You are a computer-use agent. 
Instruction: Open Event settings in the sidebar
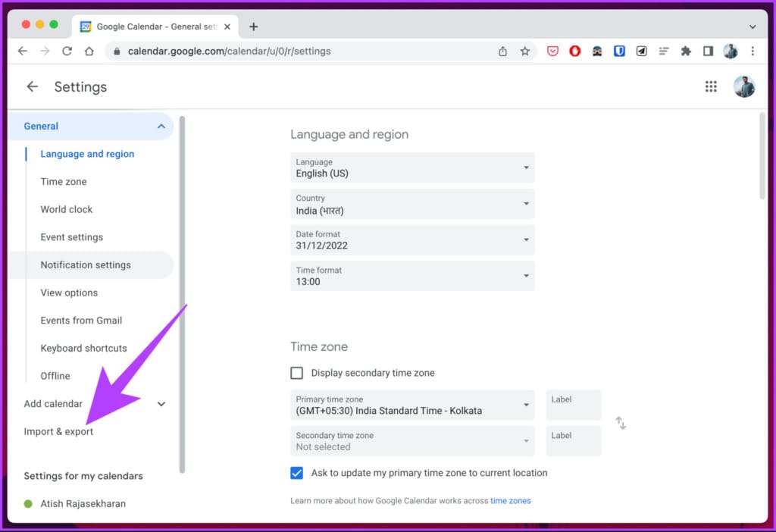coord(72,237)
